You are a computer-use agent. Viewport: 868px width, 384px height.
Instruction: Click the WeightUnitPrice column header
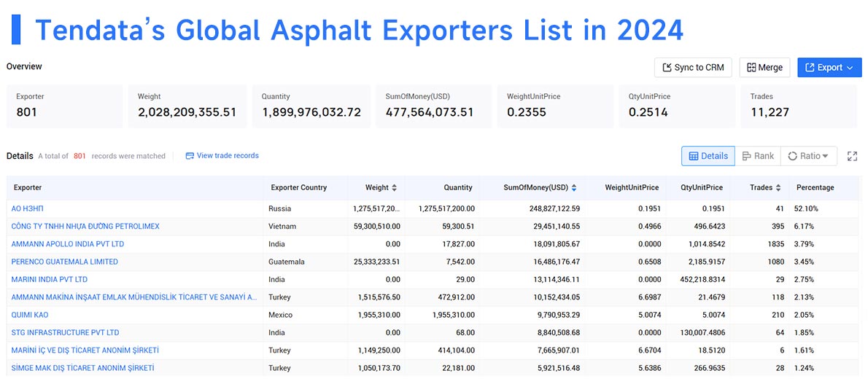pyautogui.click(x=632, y=187)
